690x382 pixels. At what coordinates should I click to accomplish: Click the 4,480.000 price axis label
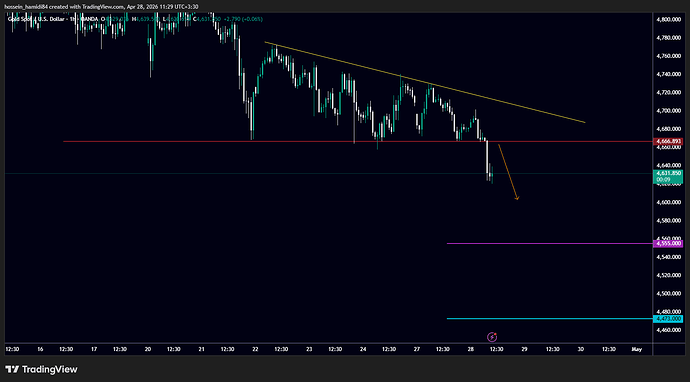pyautogui.click(x=669, y=312)
